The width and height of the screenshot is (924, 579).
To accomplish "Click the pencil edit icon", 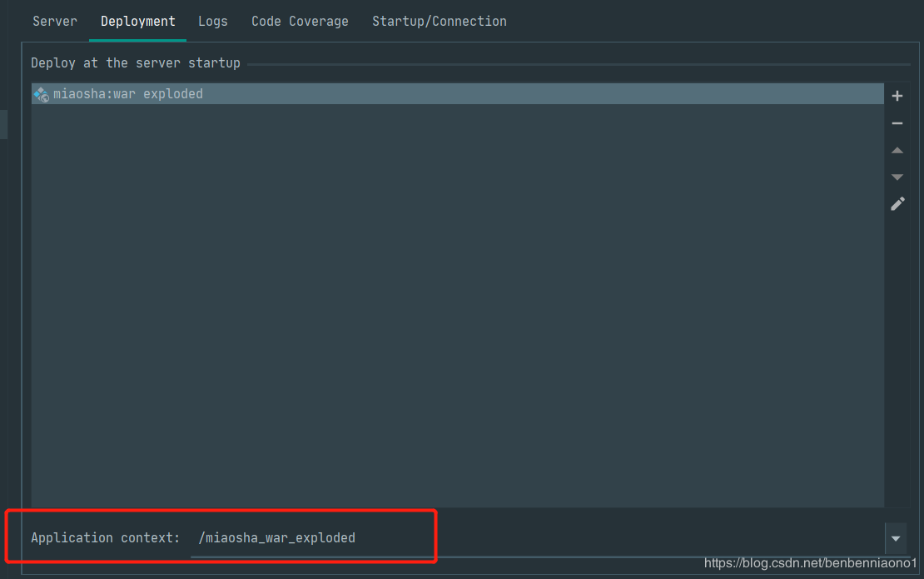I will pyautogui.click(x=897, y=204).
